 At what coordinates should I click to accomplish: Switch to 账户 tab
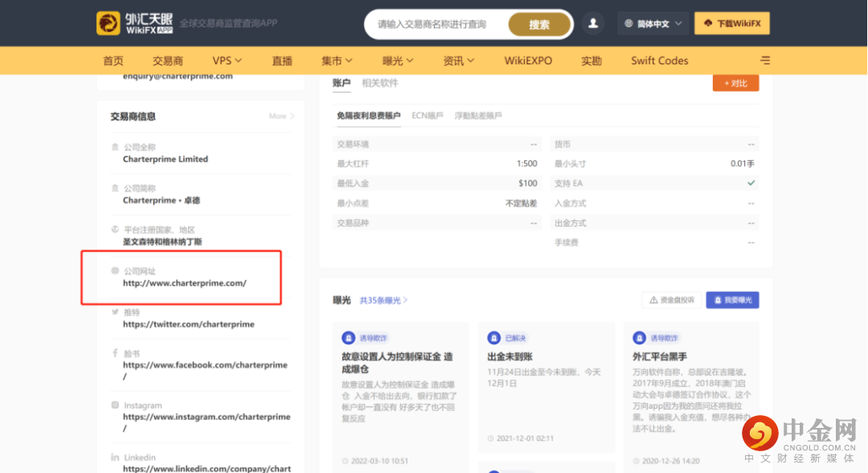tap(342, 83)
